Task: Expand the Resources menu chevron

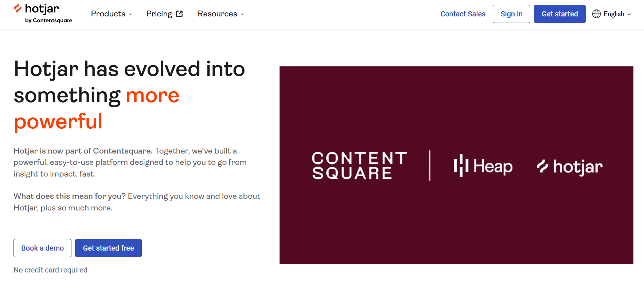Action: click(x=242, y=14)
